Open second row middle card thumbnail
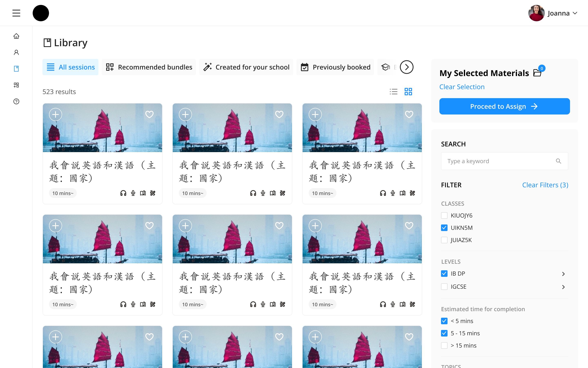 232,239
